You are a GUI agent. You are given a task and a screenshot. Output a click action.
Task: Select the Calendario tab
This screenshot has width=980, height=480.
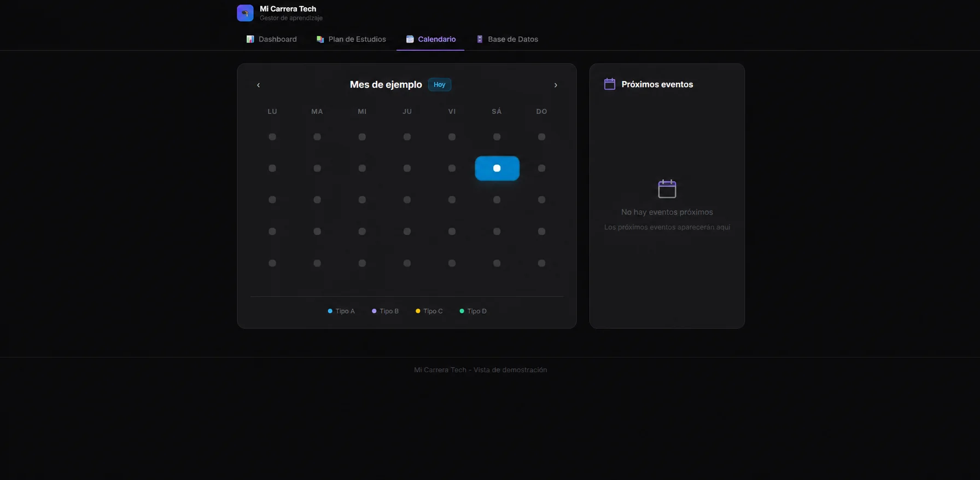click(x=430, y=39)
